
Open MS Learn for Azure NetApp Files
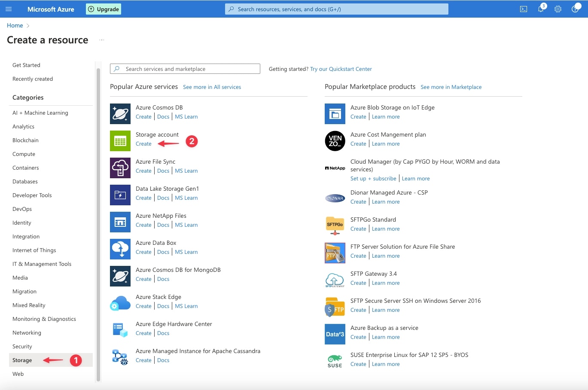[186, 225]
